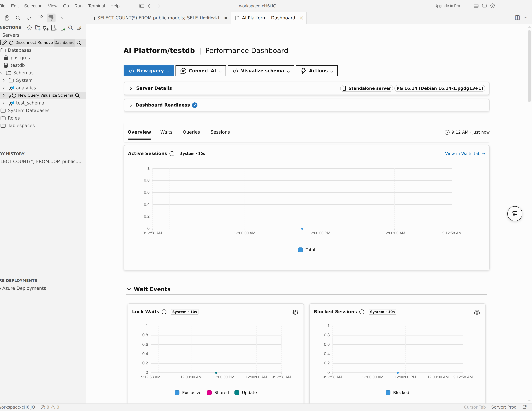
Task: Click Remove on the server row
Action: click(x=45, y=43)
